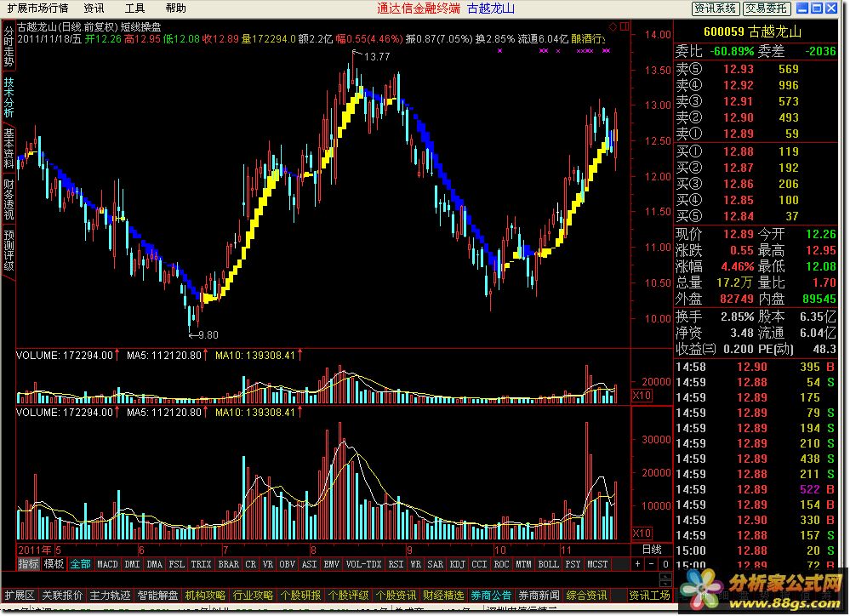Screen dimensions: 850x616
Task: Apply the TRIX indicator
Action: click(201, 564)
